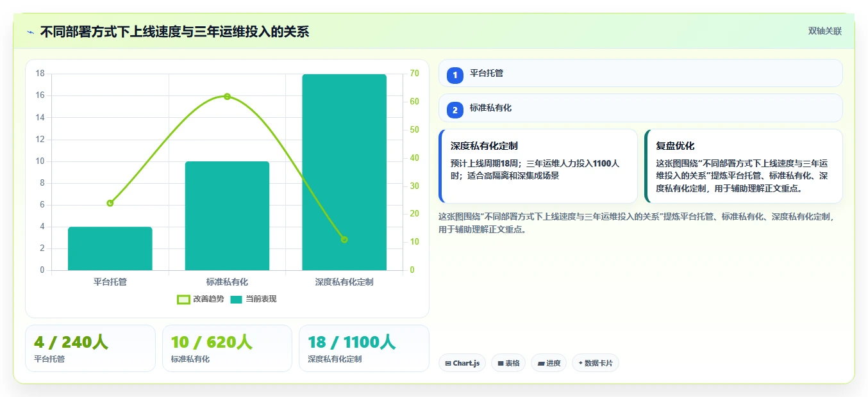Click the 标准私有化 bar in chart
The width and height of the screenshot is (868, 397).
(x=227, y=216)
